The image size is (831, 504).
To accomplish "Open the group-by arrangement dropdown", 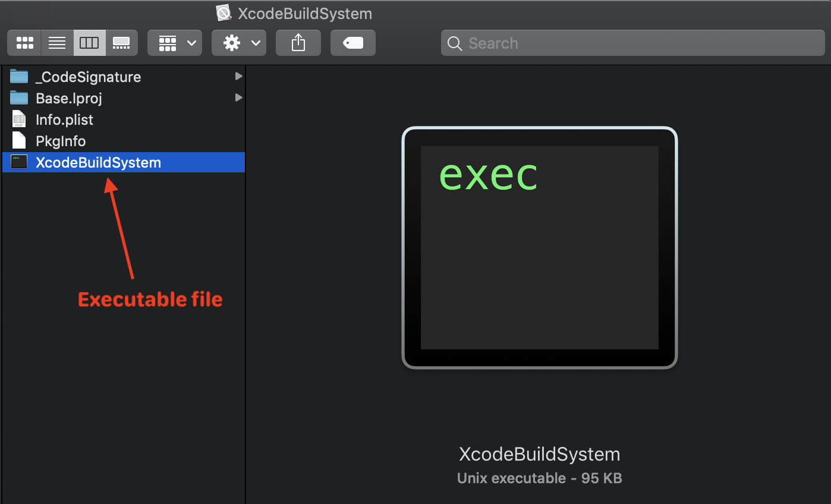I will tap(175, 43).
